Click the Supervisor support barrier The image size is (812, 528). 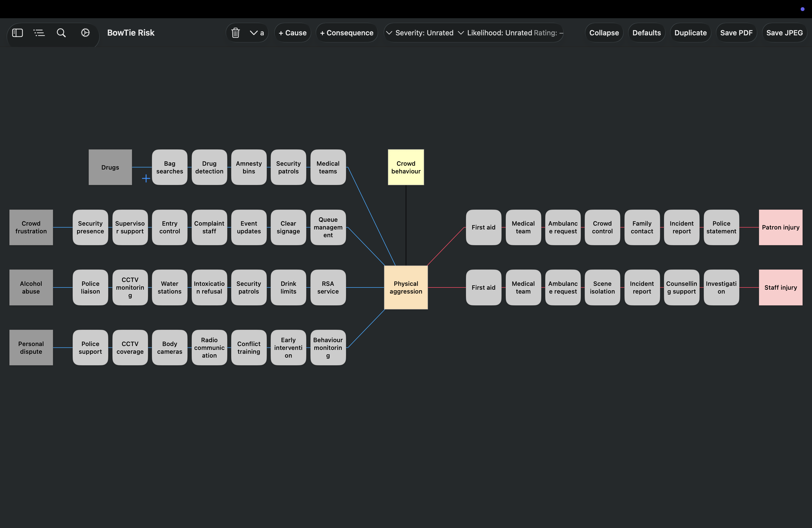(x=130, y=227)
